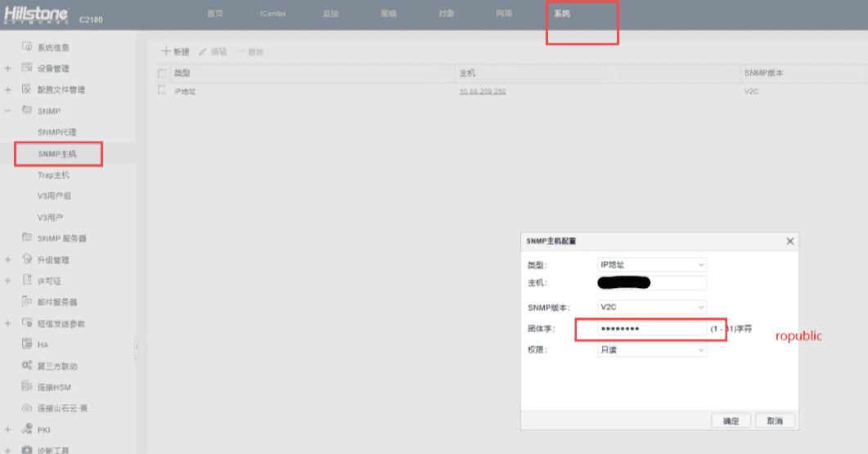Click the 邮件服务器 sidebar icon
868x454 pixels.
coord(26,301)
